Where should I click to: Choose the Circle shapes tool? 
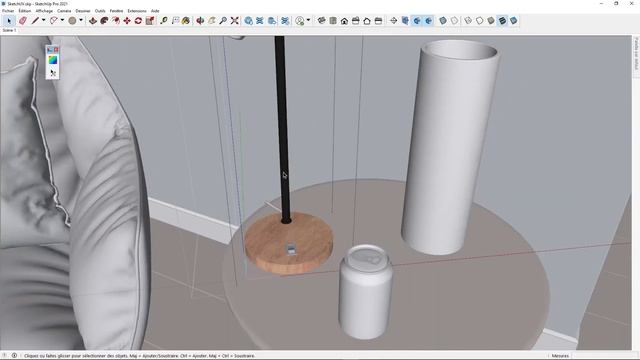(x=72, y=20)
